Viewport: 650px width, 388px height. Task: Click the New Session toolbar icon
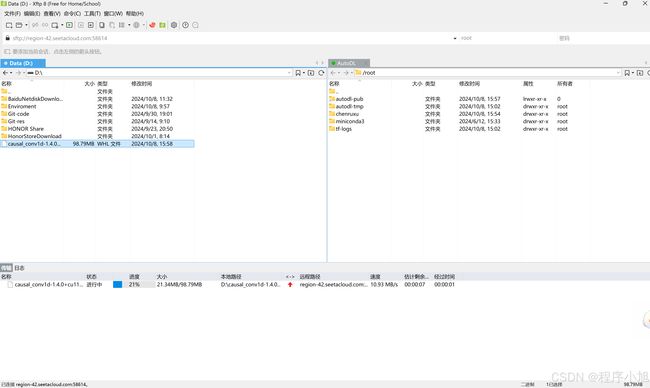(x=9, y=25)
